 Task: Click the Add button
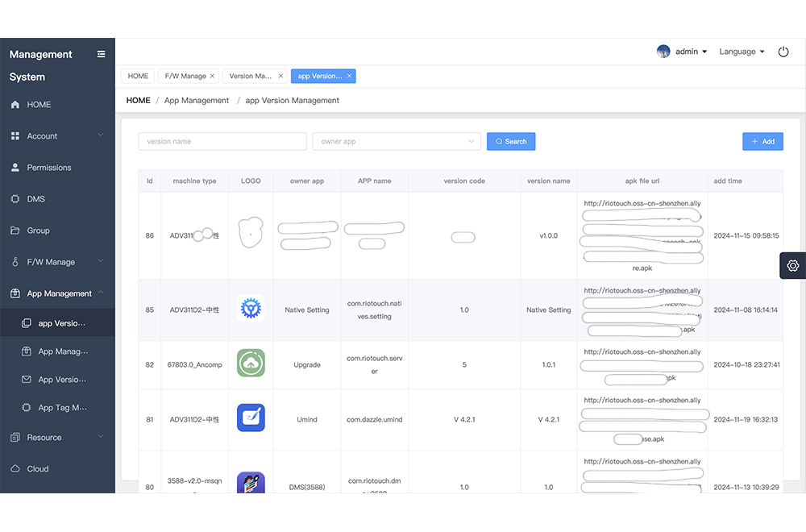click(762, 141)
